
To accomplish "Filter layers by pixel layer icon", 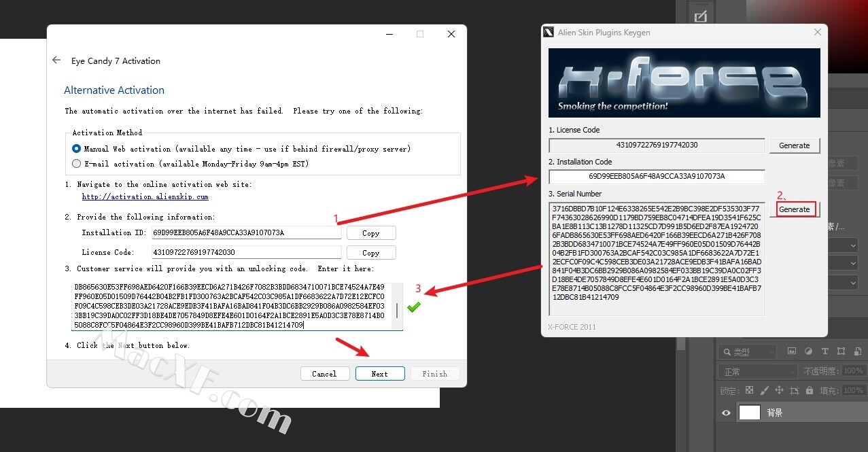I will 791,351.
